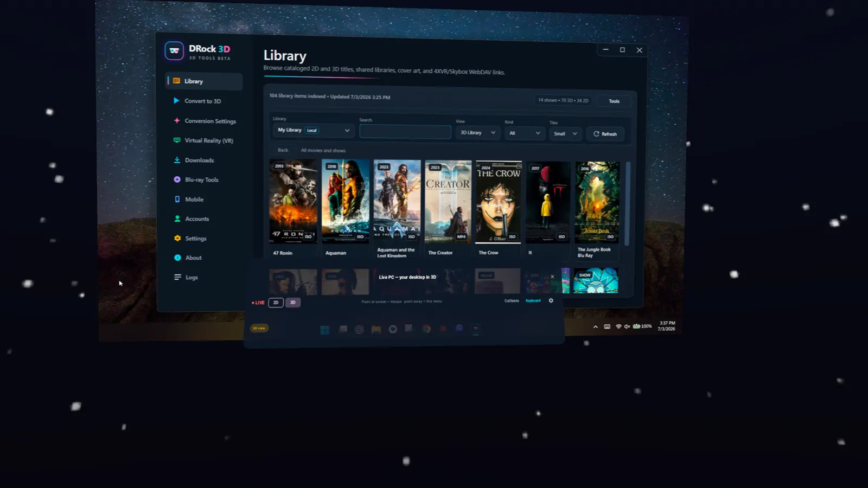Open The Crow poster
Screen dimensions: 868x488
(x=499, y=202)
